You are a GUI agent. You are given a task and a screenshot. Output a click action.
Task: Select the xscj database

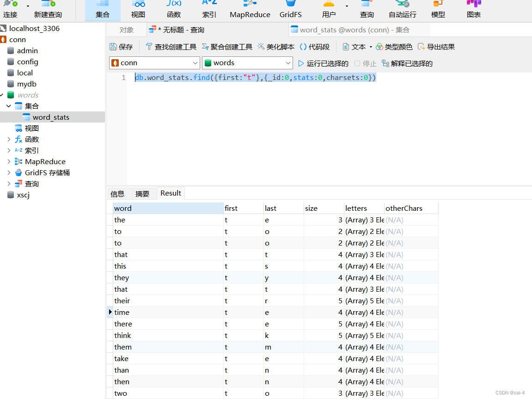point(23,195)
